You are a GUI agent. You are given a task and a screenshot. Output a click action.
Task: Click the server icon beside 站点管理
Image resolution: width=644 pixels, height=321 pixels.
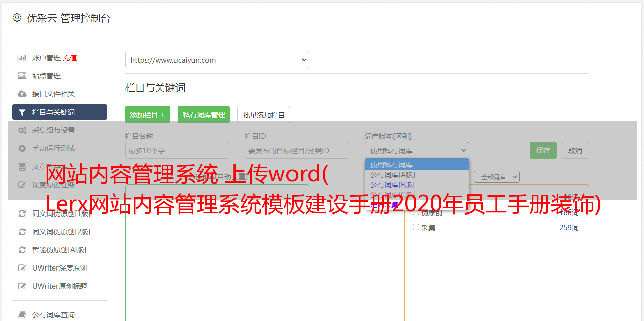coord(22,76)
